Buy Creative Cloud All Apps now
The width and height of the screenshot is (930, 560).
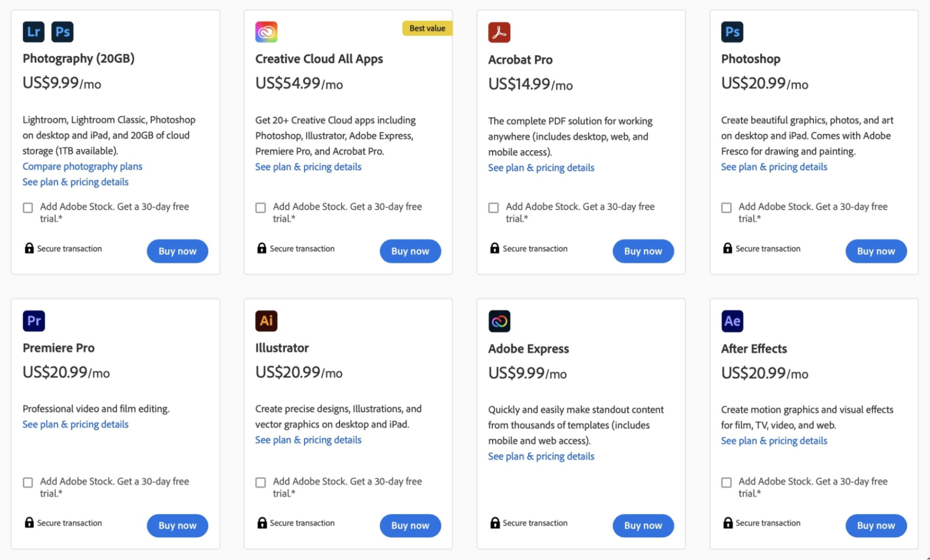[410, 251]
